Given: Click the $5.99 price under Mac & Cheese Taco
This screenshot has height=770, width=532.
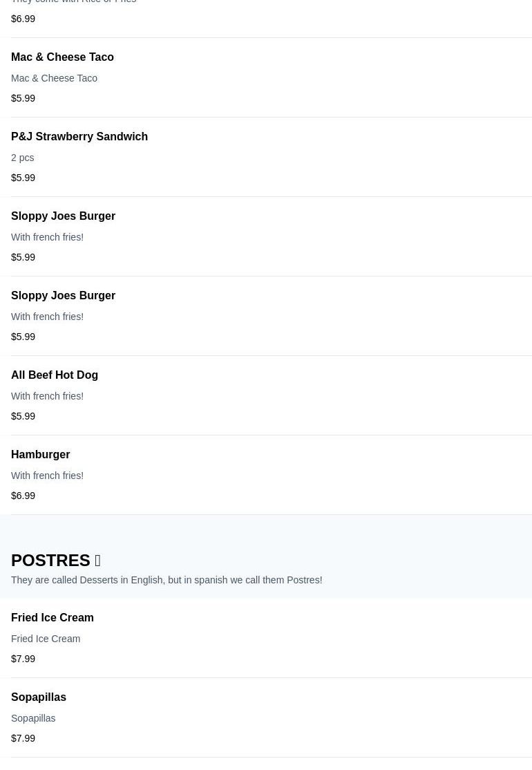Looking at the screenshot, I should (x=23, y=98).
